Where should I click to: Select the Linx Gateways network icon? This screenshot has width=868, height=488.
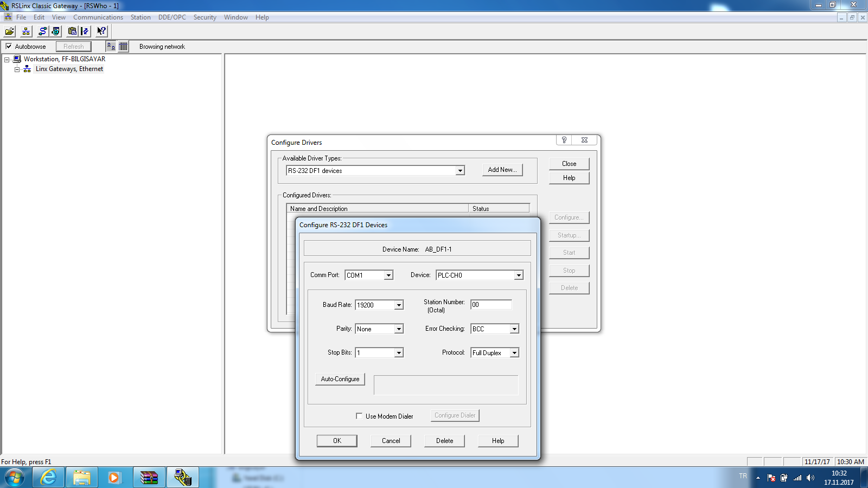[x=27, y=69]
